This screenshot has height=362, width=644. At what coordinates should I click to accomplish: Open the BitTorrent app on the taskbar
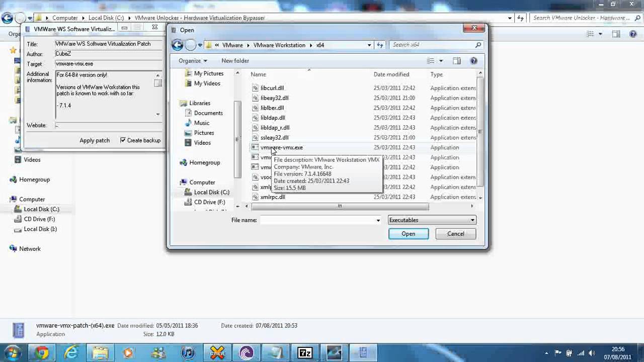(x=247, y=353)
